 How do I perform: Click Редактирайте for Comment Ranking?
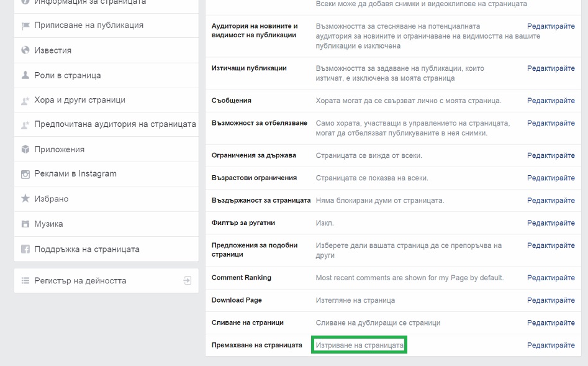pos(551,278)
